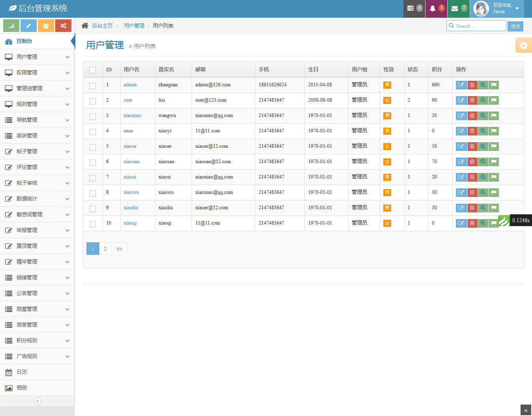Viewport: 532px width, 416px height.
Task: Go to page 2 in pagination
Action: tap(105, 249)
